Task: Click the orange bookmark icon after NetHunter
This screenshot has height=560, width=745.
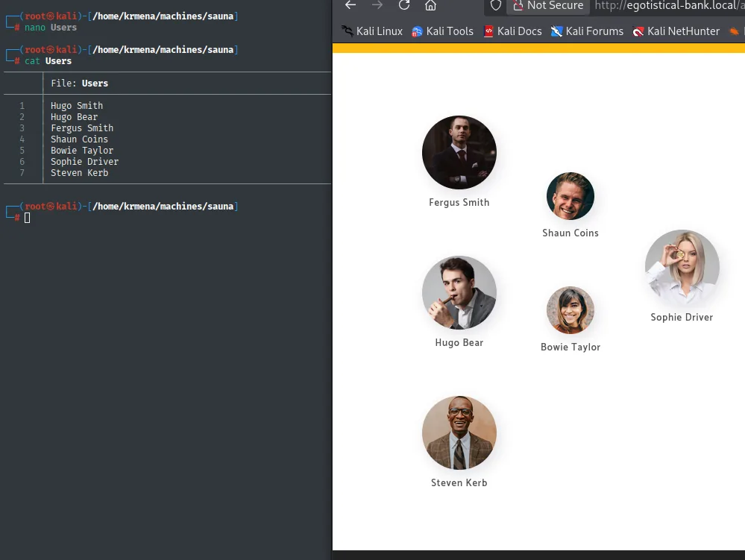Action: pyautogui.click(x=734, y=31)
